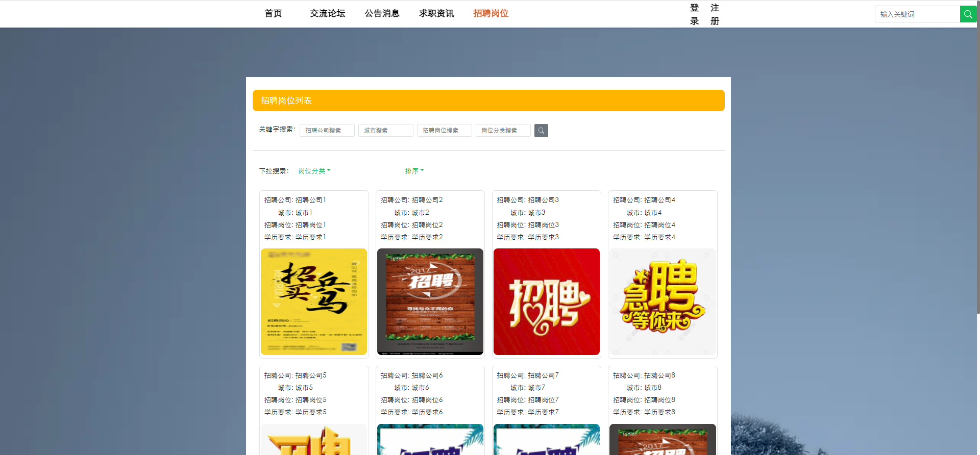The width and height of the screenshot is (980, 455).
Task: Click the 招聘岗位搜索 input box
Action: [445, 131]
